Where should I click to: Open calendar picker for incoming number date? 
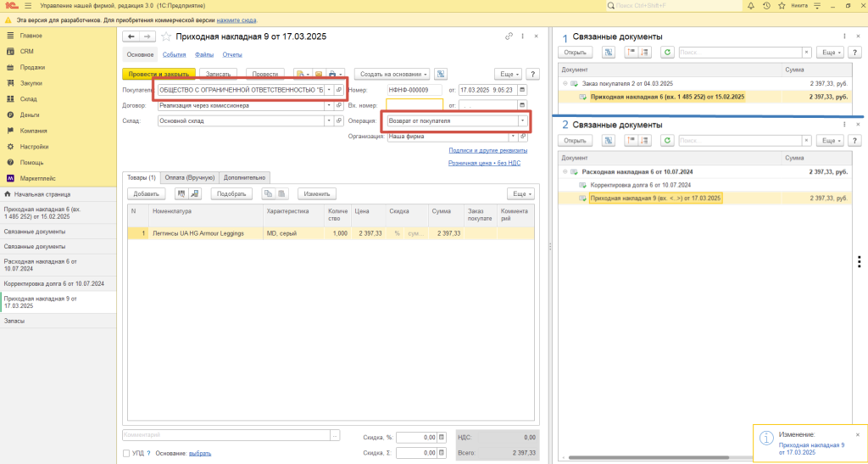[x=523, y=105]
